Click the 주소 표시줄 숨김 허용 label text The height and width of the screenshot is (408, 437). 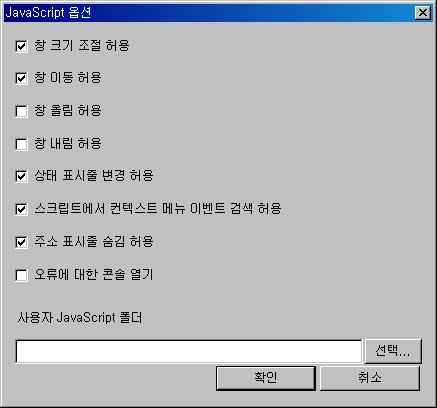94,242
